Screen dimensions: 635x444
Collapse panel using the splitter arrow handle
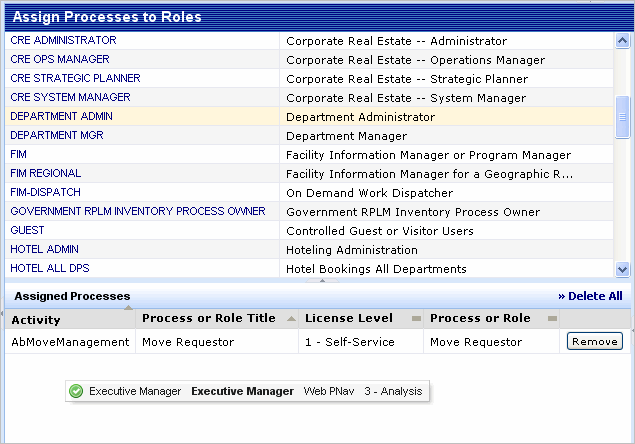pyautogui.click(x=309, y=283)
